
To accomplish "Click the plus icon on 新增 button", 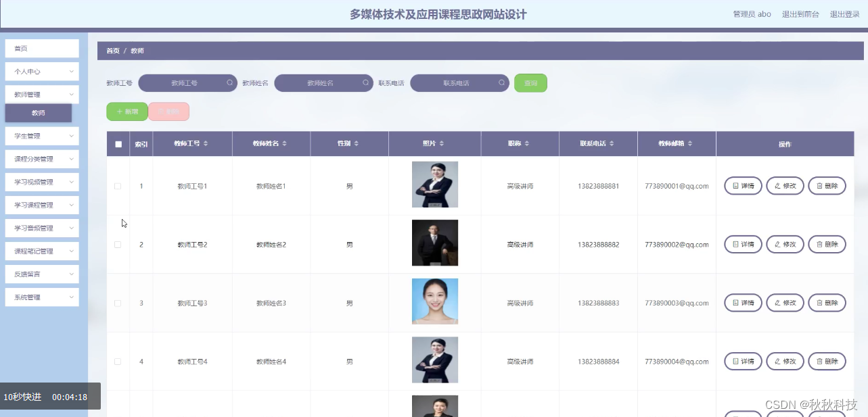I will click(x=120, y=111).
